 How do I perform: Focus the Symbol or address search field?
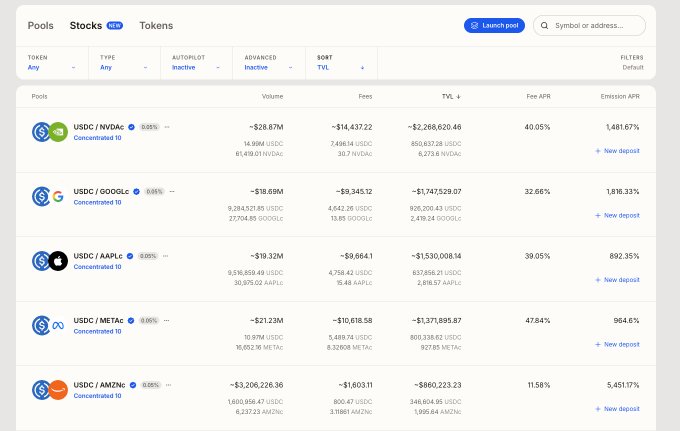pos(589,26)
